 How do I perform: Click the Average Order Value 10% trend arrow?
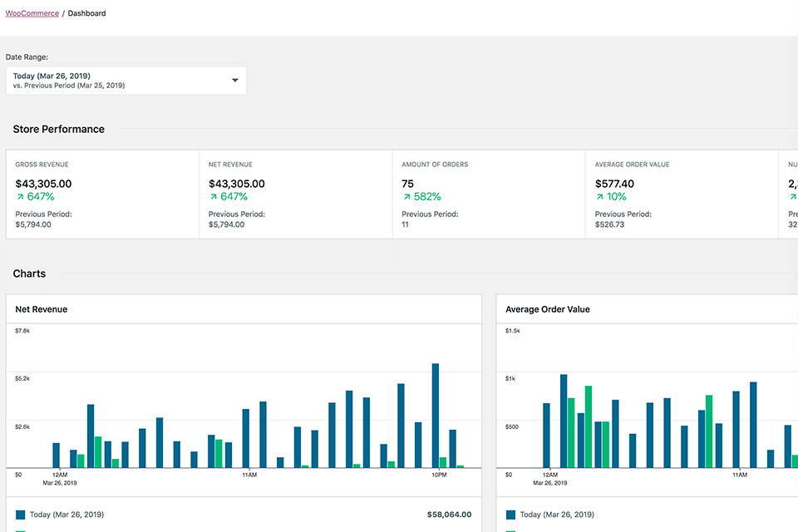[599, 197]
